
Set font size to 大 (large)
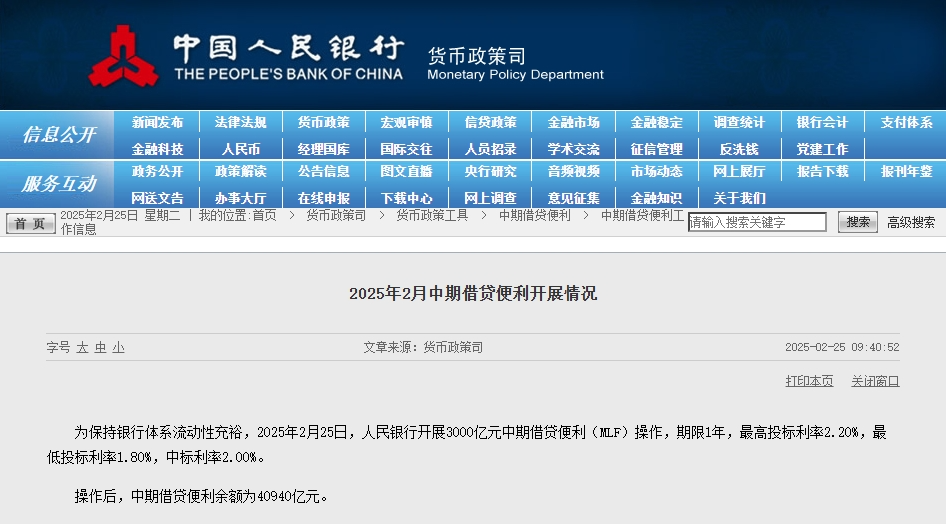83,347
